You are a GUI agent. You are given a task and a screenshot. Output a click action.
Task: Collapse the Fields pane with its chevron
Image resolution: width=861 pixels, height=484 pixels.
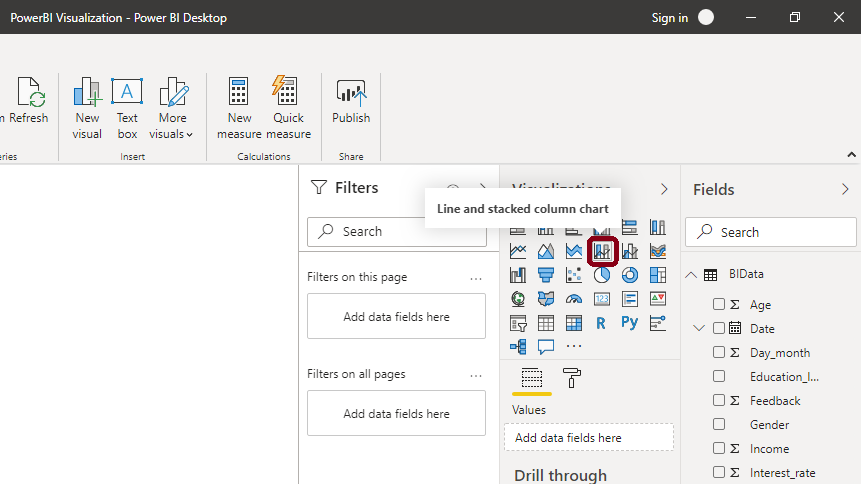845,189
